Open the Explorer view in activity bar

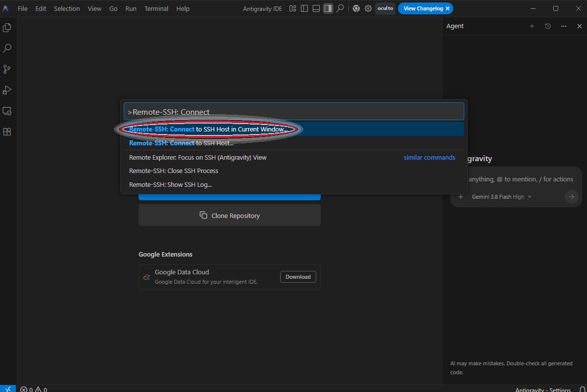tap(7, 28)
